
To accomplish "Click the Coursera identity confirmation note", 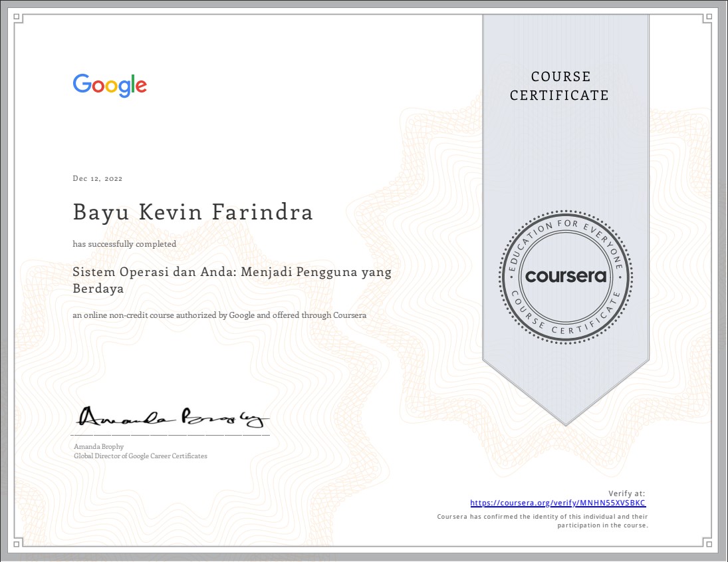I will 542,521.
